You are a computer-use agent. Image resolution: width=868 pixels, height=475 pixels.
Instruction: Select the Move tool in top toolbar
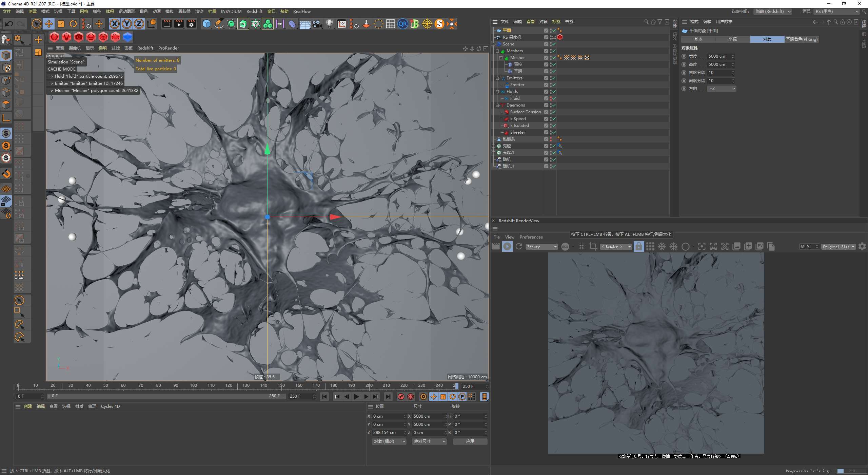tap(49, 24)
